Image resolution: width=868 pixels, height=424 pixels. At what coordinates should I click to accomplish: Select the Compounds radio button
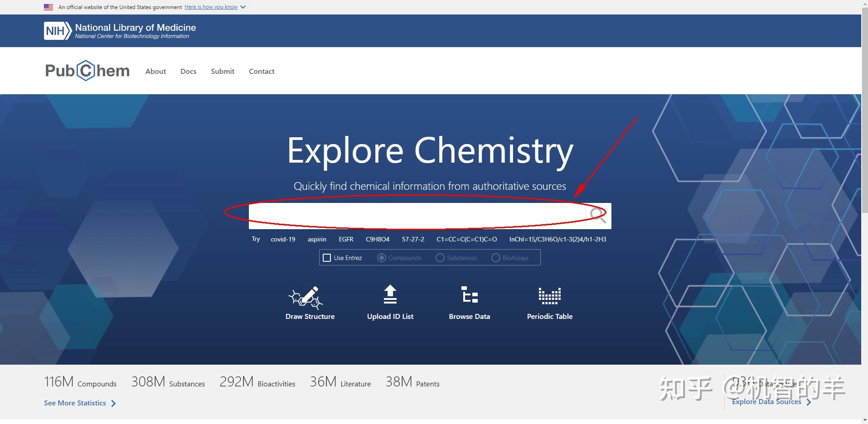382,258
